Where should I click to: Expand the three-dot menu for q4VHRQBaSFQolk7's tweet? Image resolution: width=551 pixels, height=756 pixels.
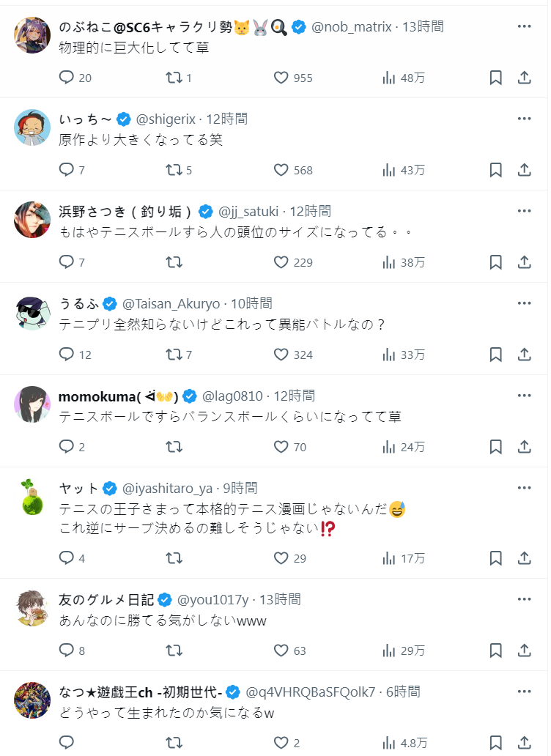pyautogui.click(x=524, y=692)
